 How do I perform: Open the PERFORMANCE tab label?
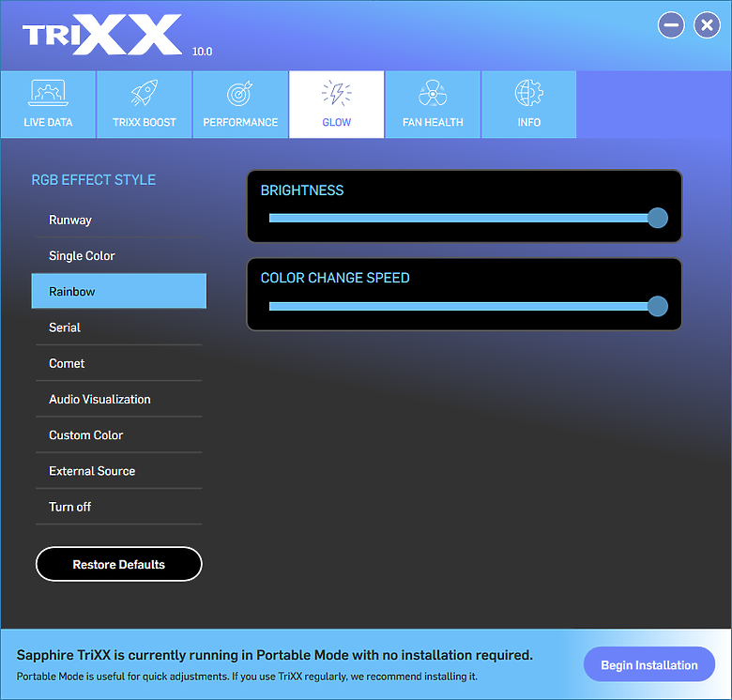(240, 122)
